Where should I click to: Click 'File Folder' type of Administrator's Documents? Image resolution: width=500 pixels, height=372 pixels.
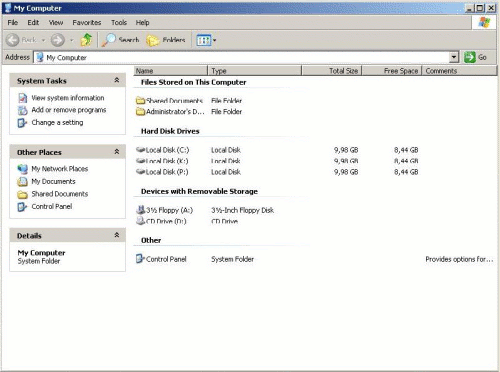(x=226, y=112)
